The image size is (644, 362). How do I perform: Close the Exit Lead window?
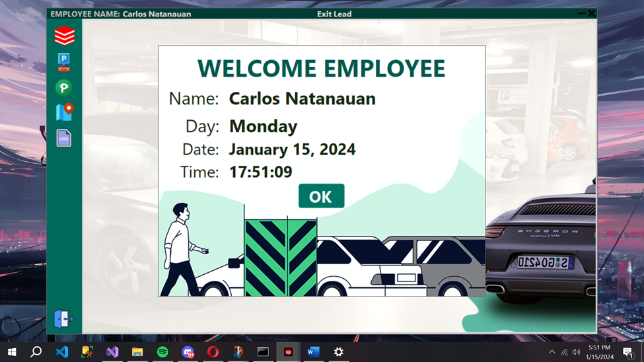(591, 14)
